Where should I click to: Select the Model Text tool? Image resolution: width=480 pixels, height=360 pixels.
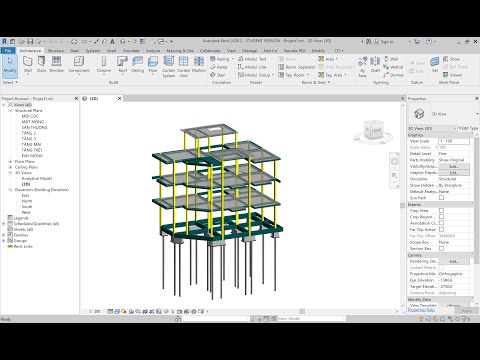(x=252, y=59)
